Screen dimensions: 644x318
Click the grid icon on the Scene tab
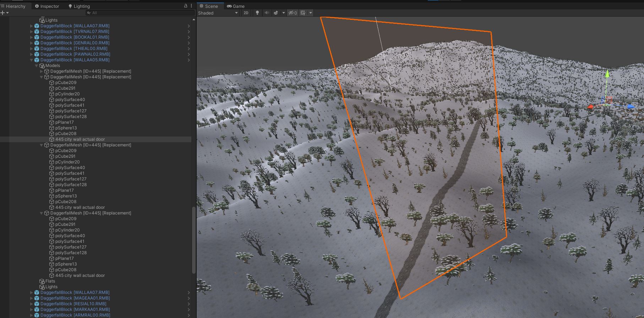[201, 6]
